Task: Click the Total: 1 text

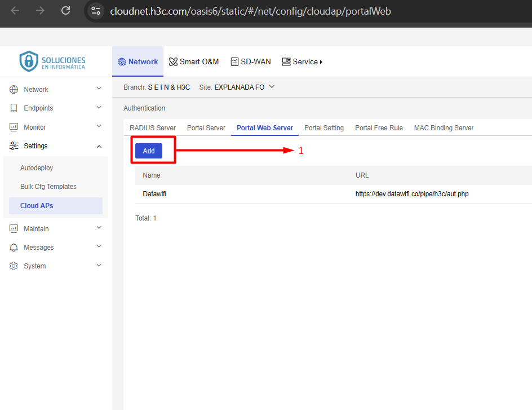Action: (x=145, y=218)
